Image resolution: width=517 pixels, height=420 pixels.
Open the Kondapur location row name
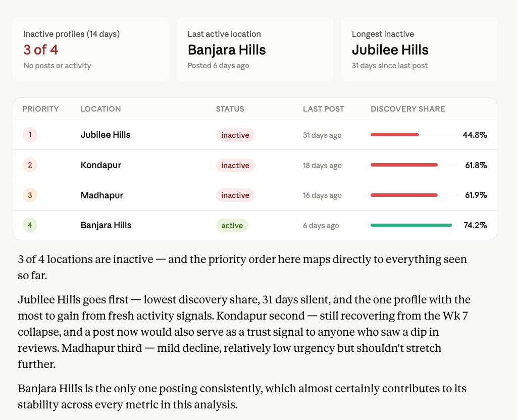[x=101, y=165]
